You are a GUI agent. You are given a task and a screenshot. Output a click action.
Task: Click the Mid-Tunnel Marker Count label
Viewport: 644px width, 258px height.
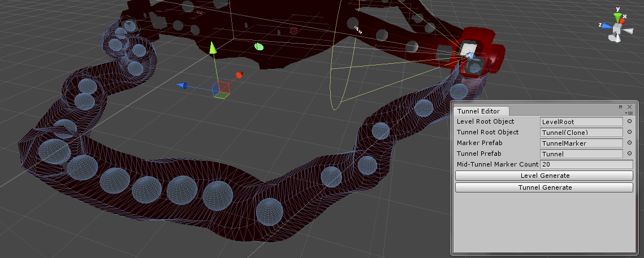(x=498, y=164)
